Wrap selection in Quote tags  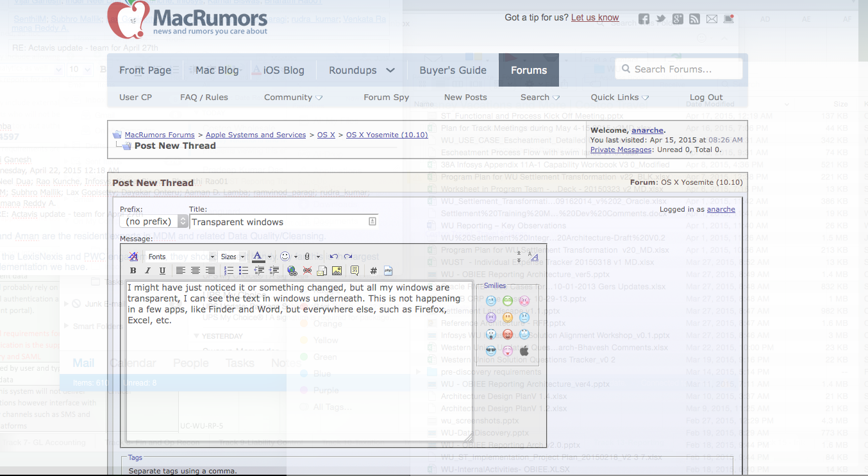point(355,271)
